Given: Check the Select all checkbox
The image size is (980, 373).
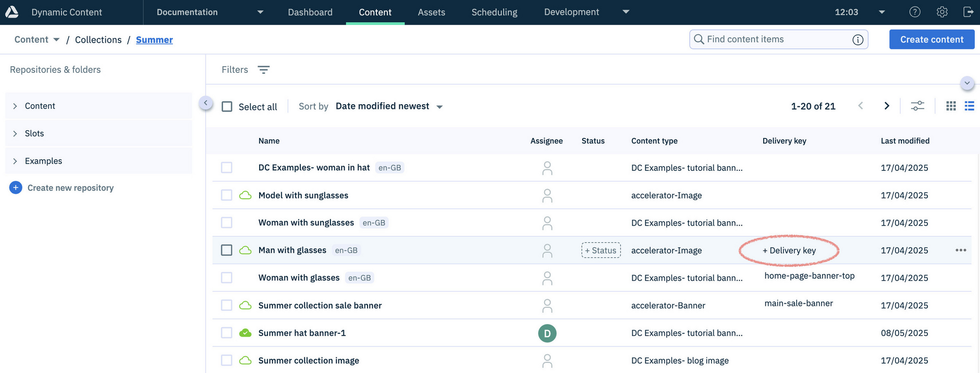Looking at the screenshot, I should 227,106.
